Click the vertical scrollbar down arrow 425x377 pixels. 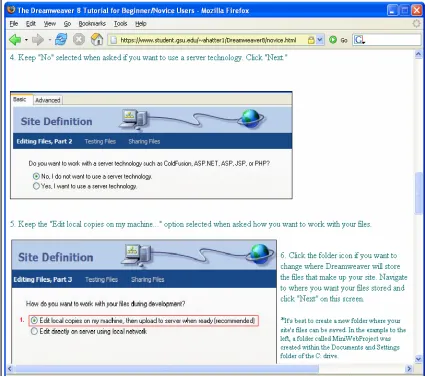[x=418, y=359]
